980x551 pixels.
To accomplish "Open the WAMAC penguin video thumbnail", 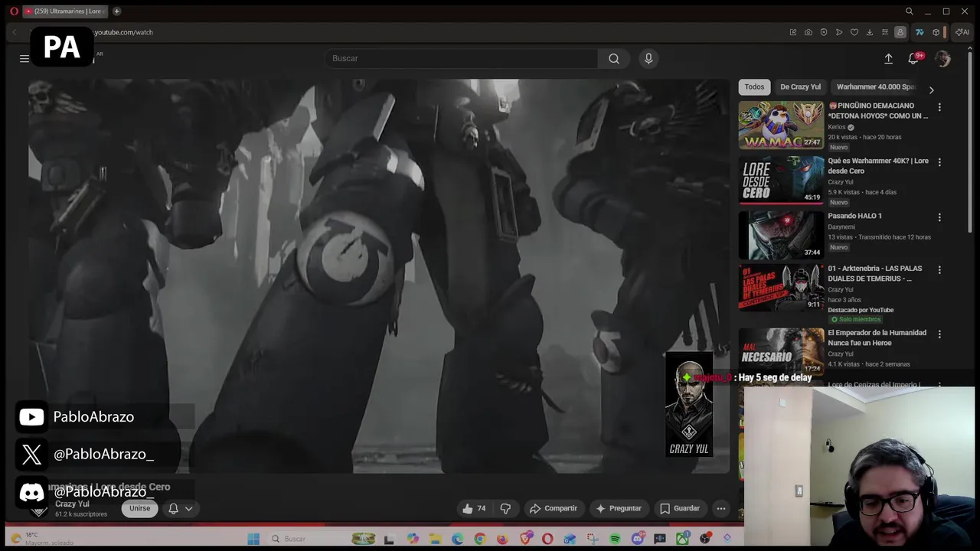I will click(781, 126).
